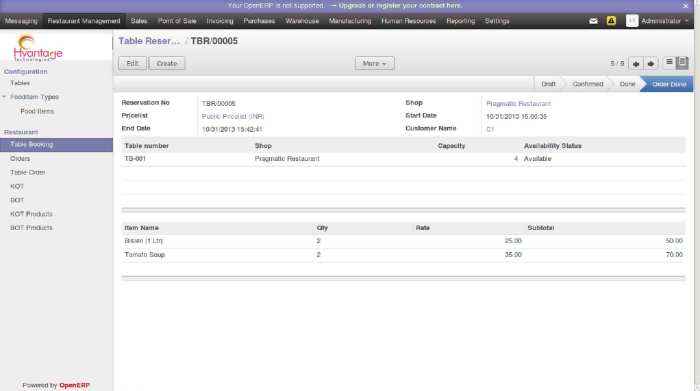This screenshot has height=391, width=700.
Task: Click the Hvantage Technologies logo
Action: (38, 49)
